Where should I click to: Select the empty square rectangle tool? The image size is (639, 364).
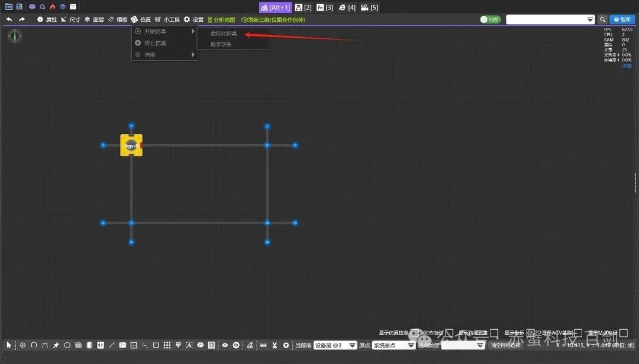tap(156, 345)
